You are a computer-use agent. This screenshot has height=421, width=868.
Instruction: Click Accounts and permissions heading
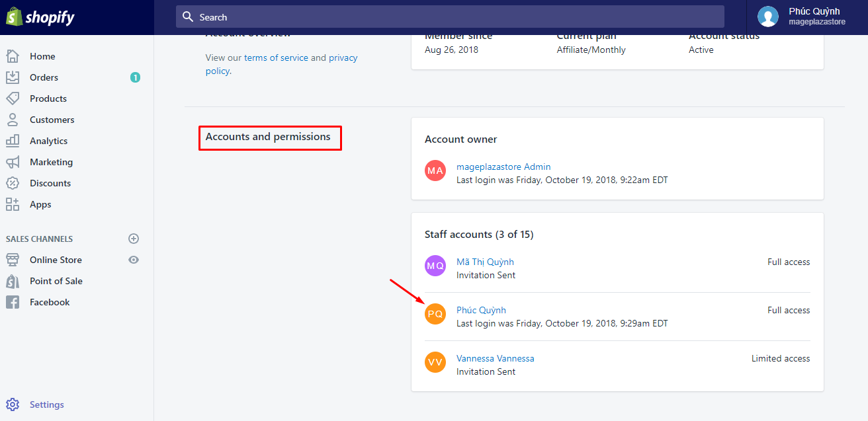point(268,137)
